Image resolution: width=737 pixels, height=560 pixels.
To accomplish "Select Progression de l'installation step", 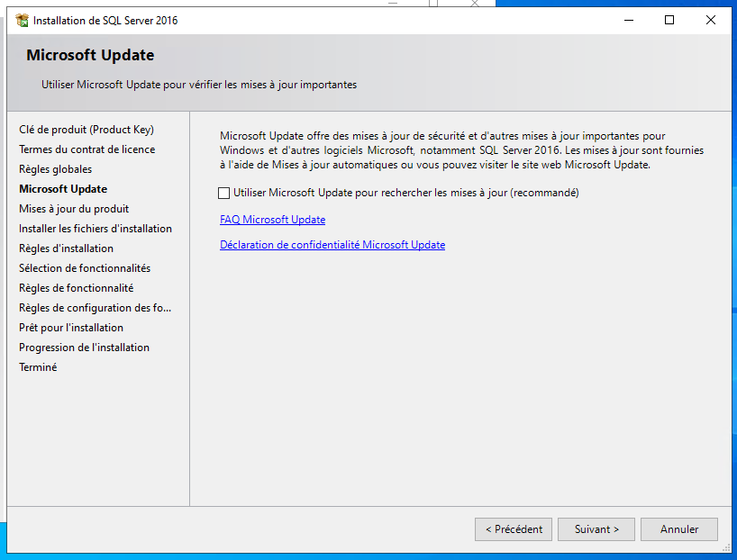I will (x=84, y=348).
